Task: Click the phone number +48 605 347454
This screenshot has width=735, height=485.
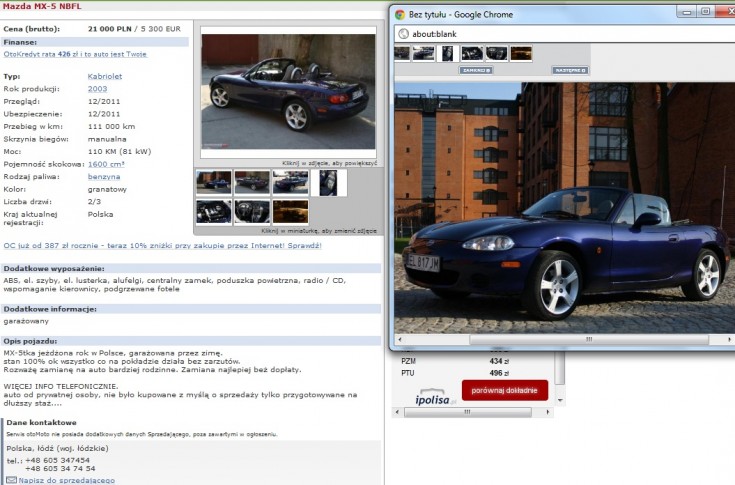Action: point(57,461)
